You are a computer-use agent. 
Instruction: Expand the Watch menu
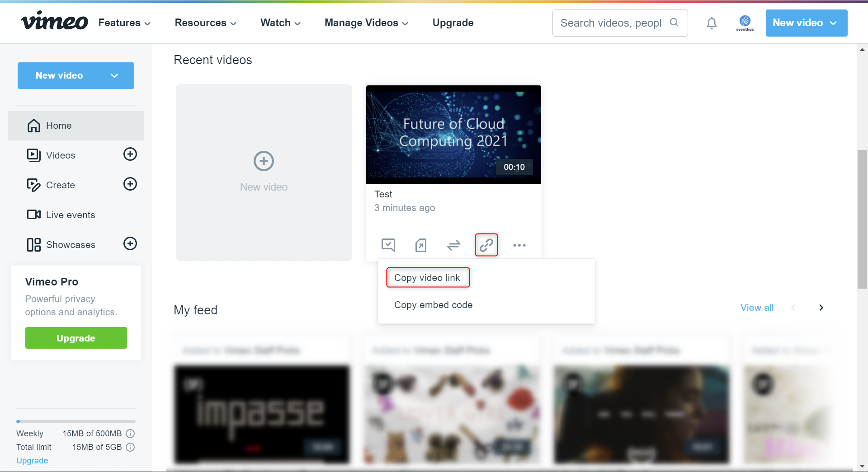281,23
